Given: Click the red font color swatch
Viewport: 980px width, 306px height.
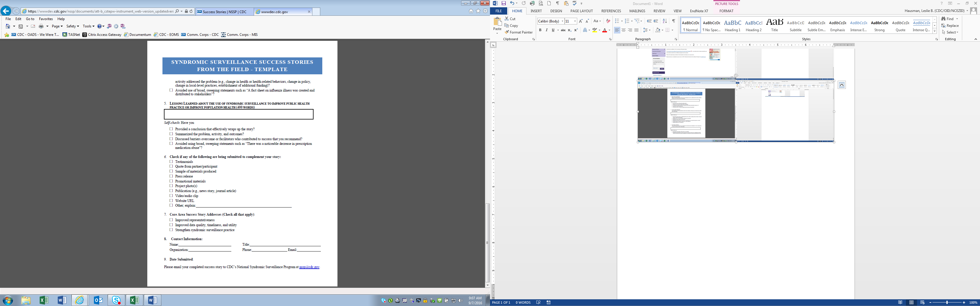Looking at the screenshot, I should [x=605, y=30].
